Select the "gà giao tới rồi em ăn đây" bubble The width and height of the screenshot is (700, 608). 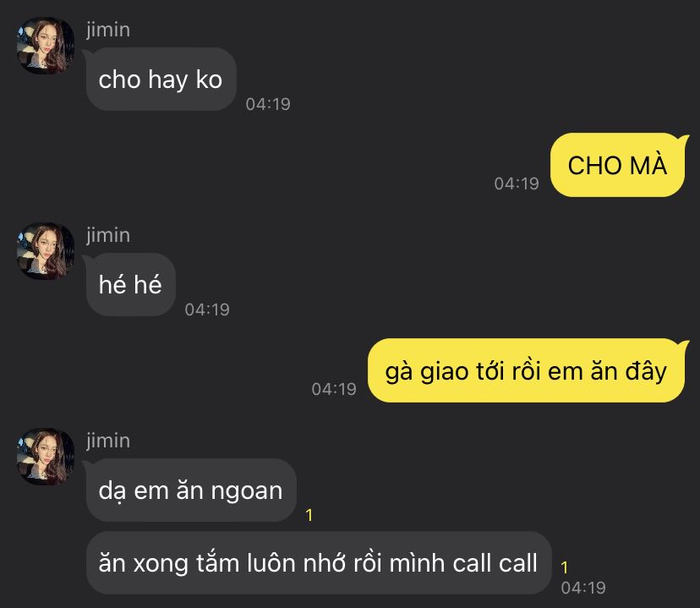click(526, 370)
